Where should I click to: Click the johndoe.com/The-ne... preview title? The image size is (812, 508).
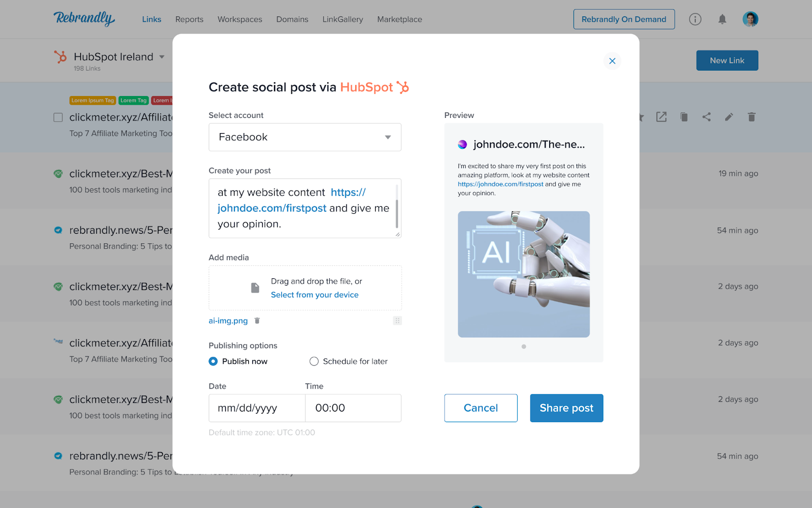click(x=529, y=144)
